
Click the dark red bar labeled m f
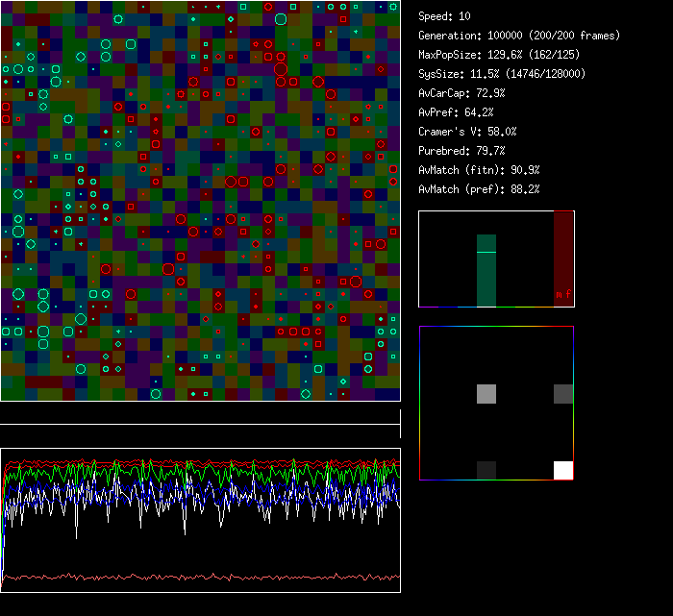563,259
